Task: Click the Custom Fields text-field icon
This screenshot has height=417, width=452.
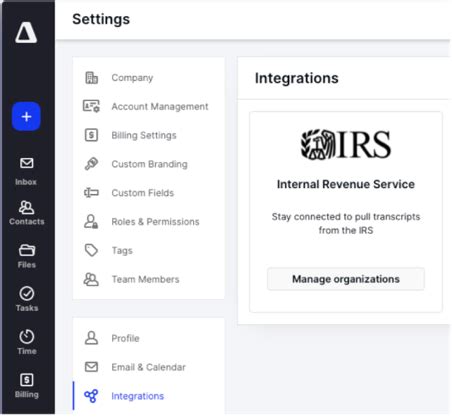Action: point(91,193)
